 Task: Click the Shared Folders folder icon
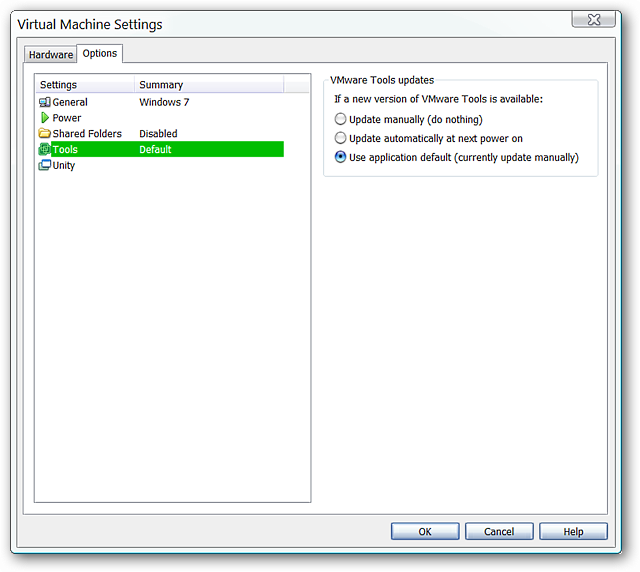(44, 134)
